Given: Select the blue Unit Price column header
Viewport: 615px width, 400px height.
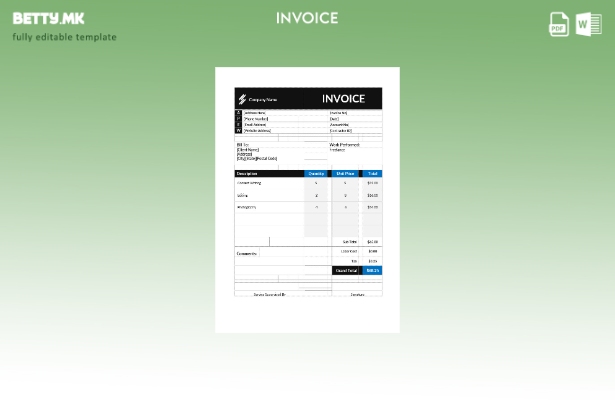Looking at the screenshot, I should point(345,174).
